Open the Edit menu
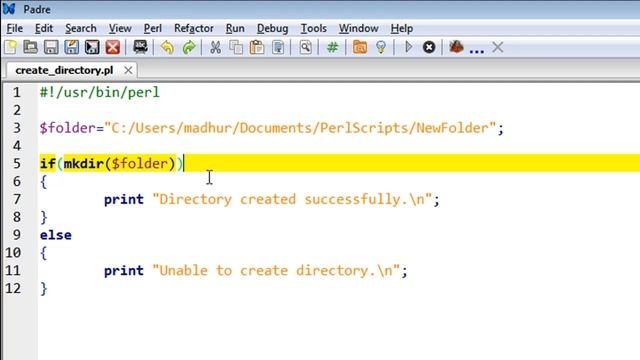This screenshot has width=640, height=360. coord(44,28)
